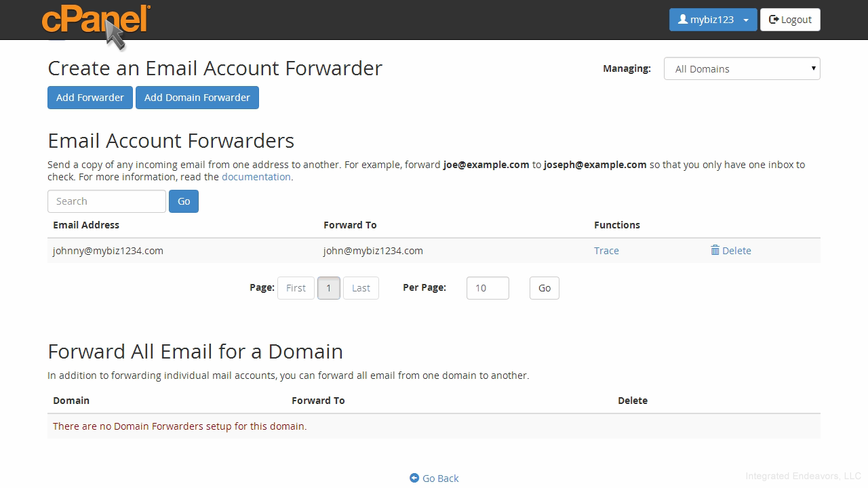This screenshot has height=488, width=868.
Task: Select page 1 in pagination
Action: pos(329,288)
